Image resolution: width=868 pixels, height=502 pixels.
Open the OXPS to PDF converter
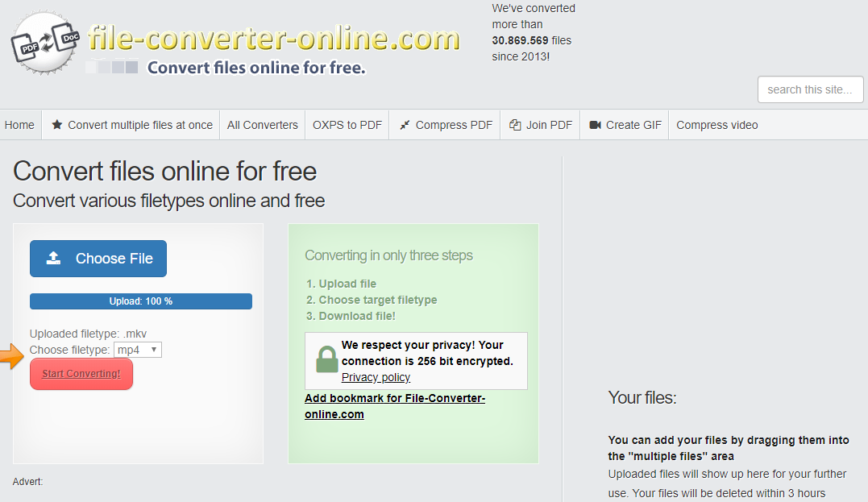347,125
